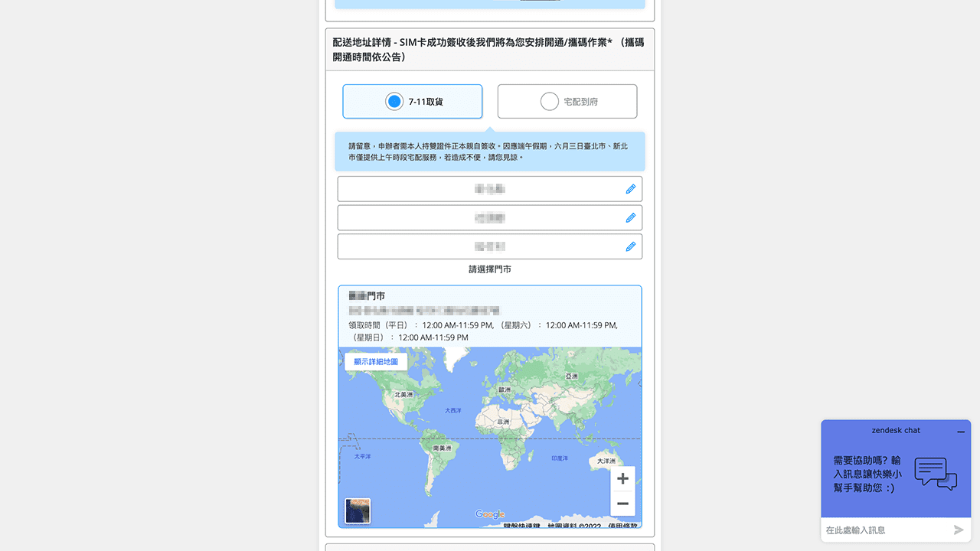The height and width of the screenshot is (551, 980).
Task: Select the 宅配到府 delivery option
Action: pos(567,101)
